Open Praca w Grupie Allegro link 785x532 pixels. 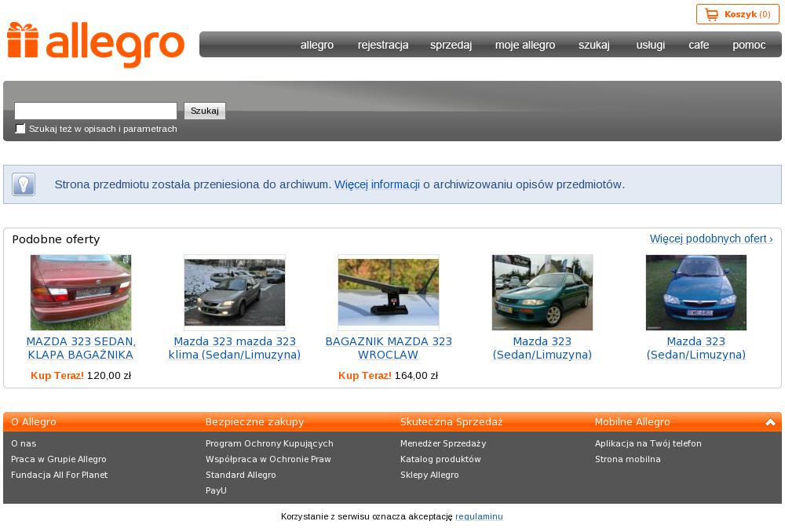pyautogui.click(x=59, y=459)
